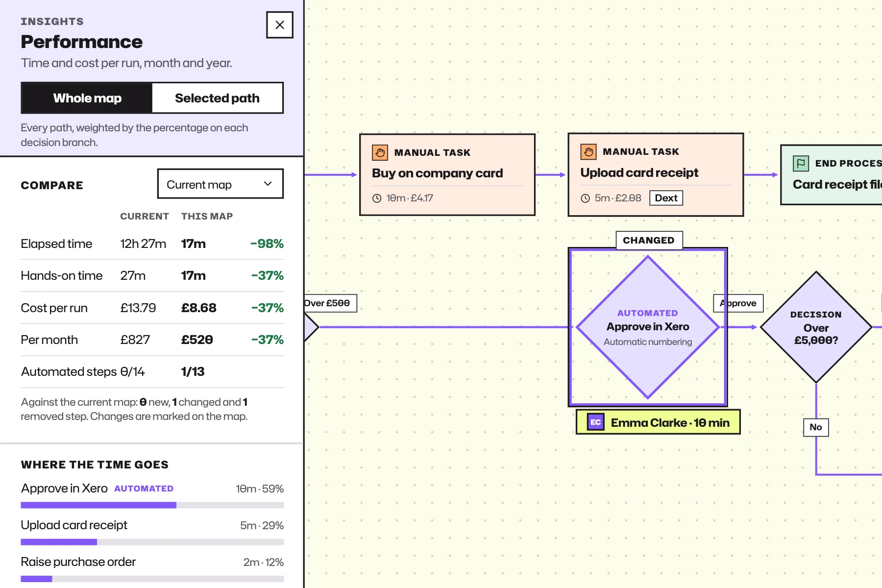Click the Hands-on time row label
The image size is (882, 588).
62,276
